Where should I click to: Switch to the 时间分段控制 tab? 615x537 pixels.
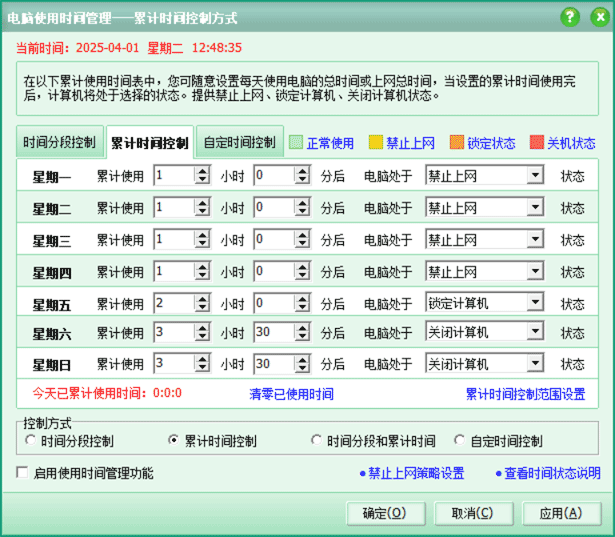click(59, 142)
